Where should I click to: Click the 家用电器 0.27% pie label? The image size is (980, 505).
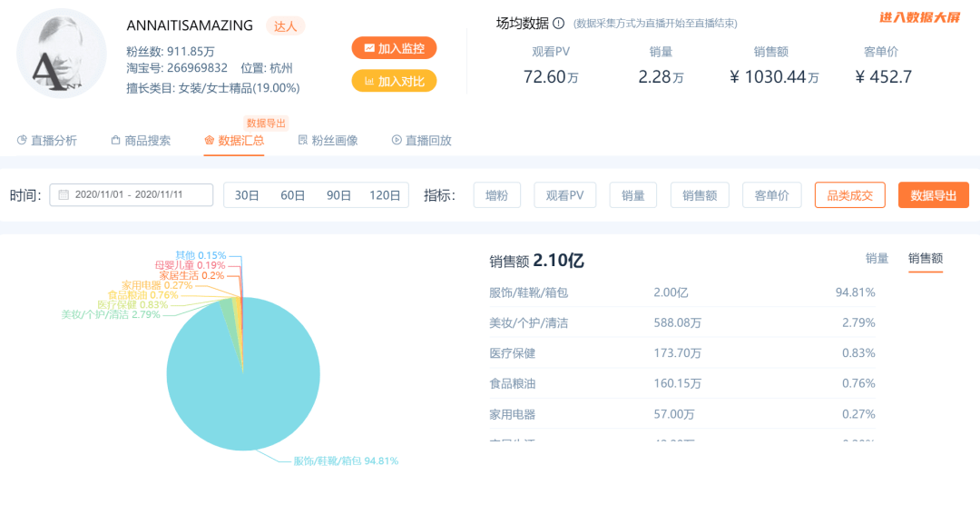[157, 285]
